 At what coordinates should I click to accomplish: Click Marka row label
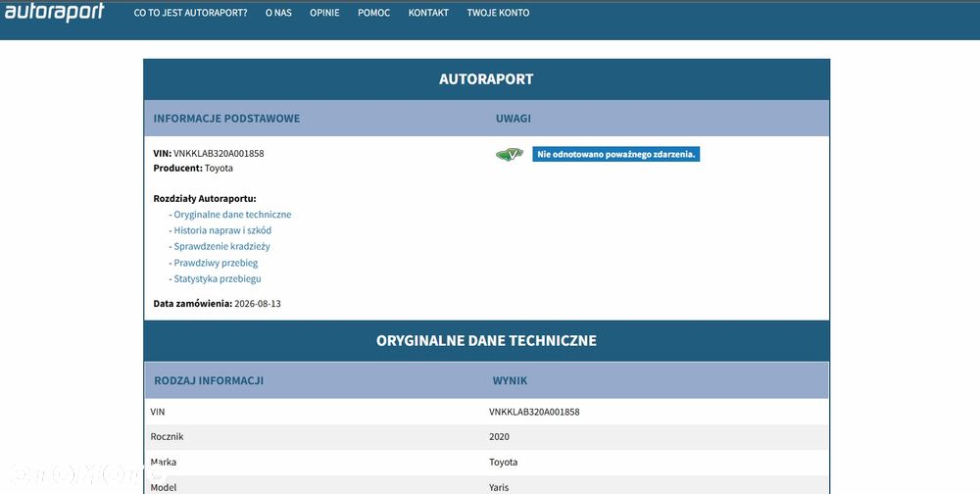click(x=163, y=462)
